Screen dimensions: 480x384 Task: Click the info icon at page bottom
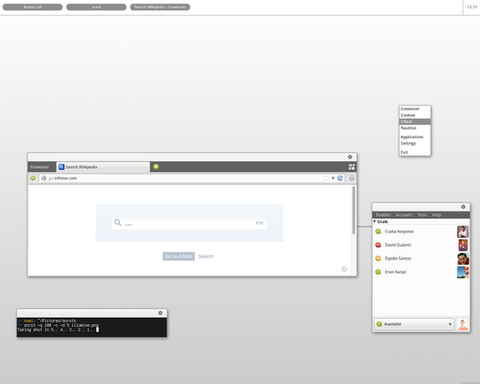tap(344, 269)
